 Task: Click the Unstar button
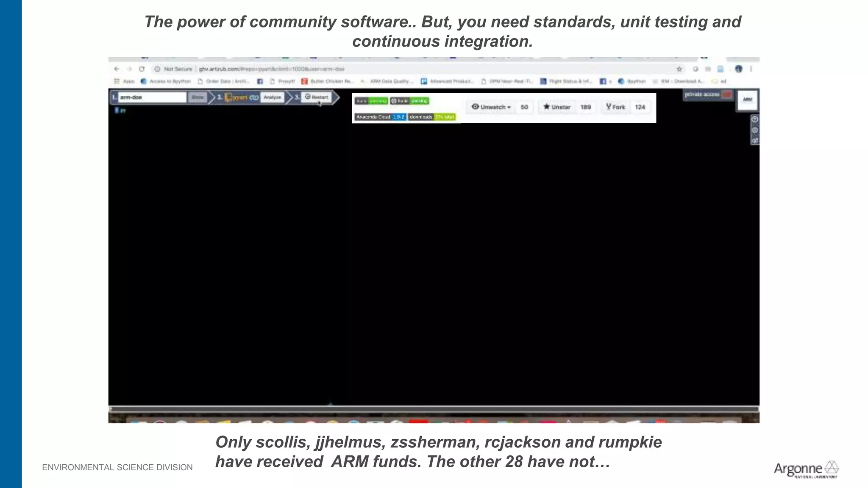[x=557, y=107]
